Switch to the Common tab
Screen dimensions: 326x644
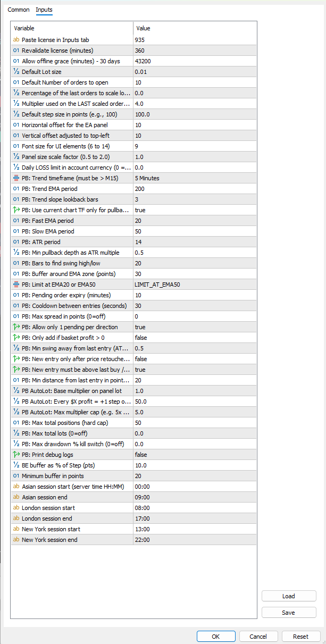coord(19,10)
